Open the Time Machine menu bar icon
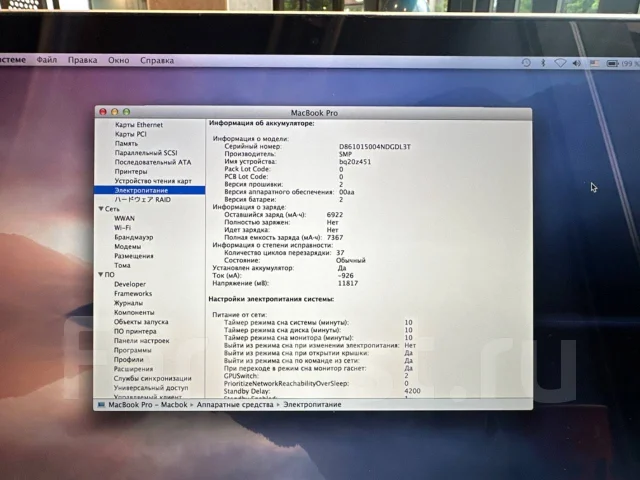Viewport: 640px width, 480px height. pyautogui.click(x=526, y=62)
